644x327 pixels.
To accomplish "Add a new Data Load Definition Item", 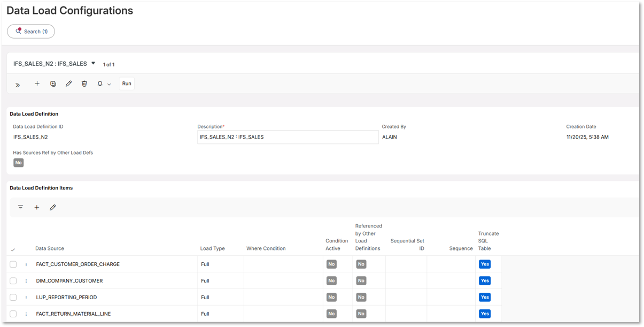I will [x=37, y=207].
